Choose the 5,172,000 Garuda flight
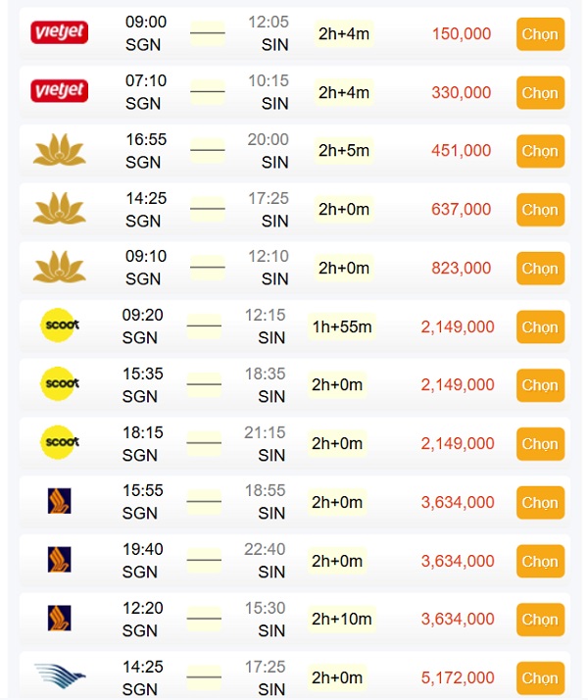The image size is (588, 700). (x=540, y=678)
